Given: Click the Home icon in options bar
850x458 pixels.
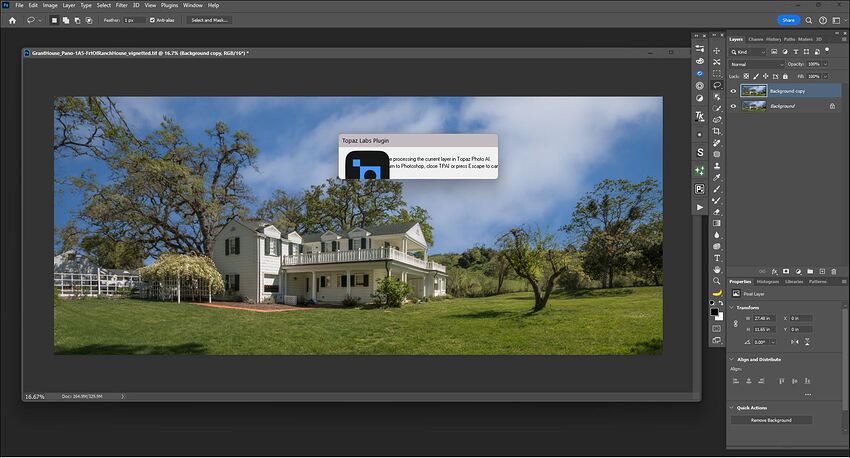Looking at the screenshot, I should point(12,19).
